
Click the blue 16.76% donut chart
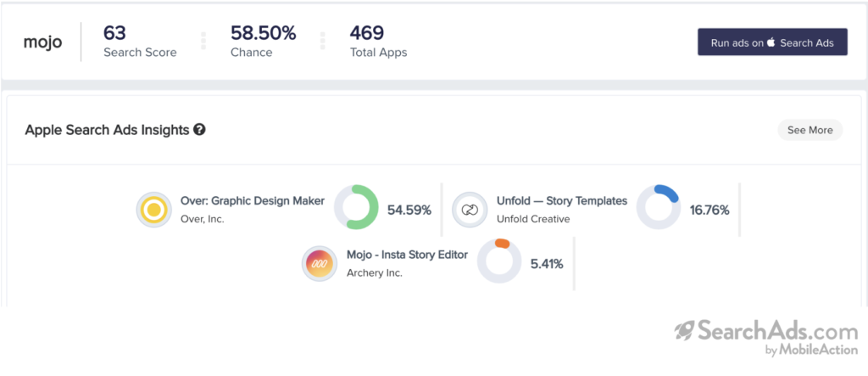click(x=659, y=207)
